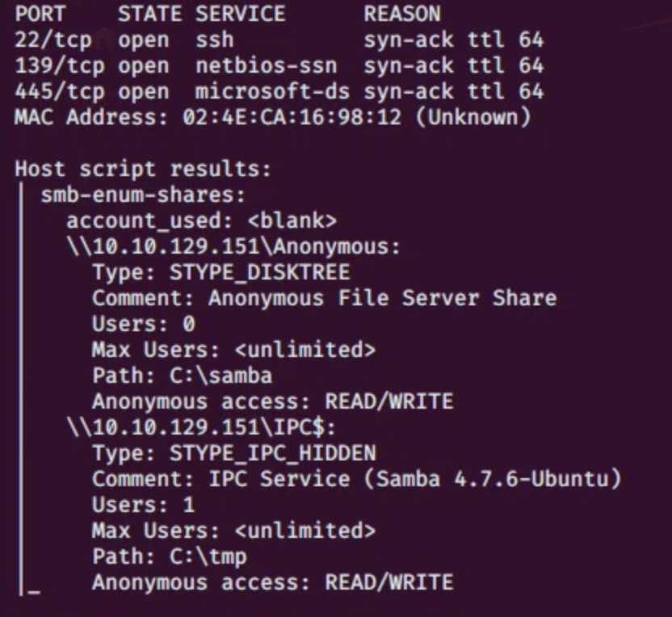Click the REASON column header
The image size is (672, 617).
(x=401, y=15)
